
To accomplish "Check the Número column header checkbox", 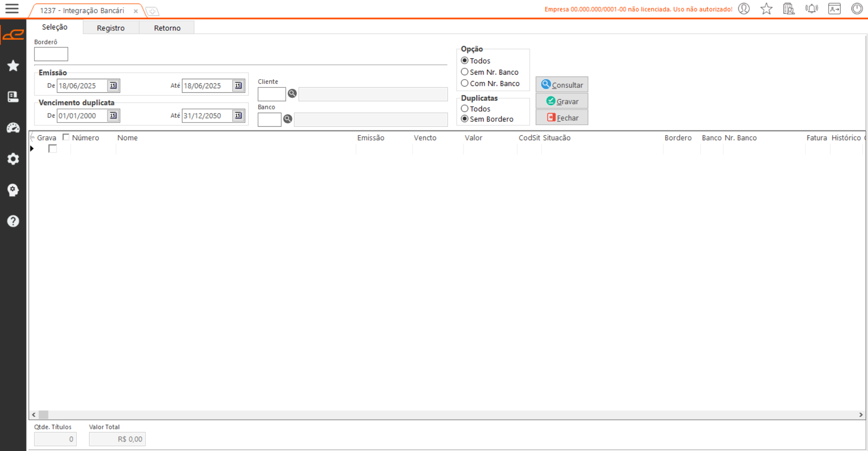I will click(x=66, y=137).
